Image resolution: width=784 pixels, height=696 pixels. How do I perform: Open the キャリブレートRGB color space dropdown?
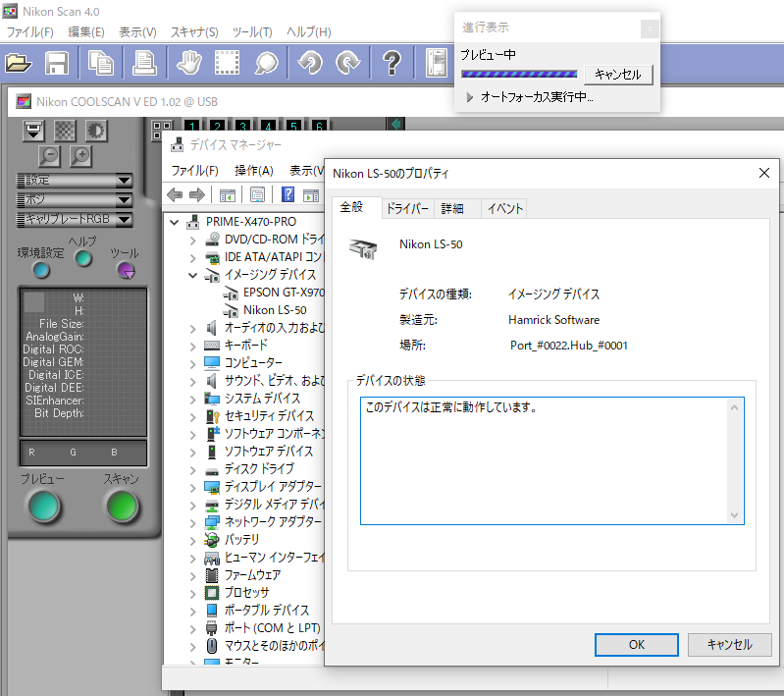75,219
